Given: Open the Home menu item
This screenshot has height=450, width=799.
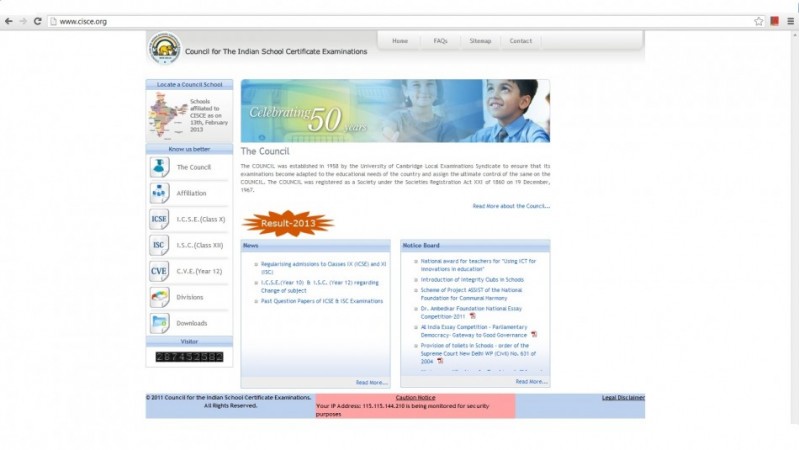Looking at the screenshot, I should (400, 41).
